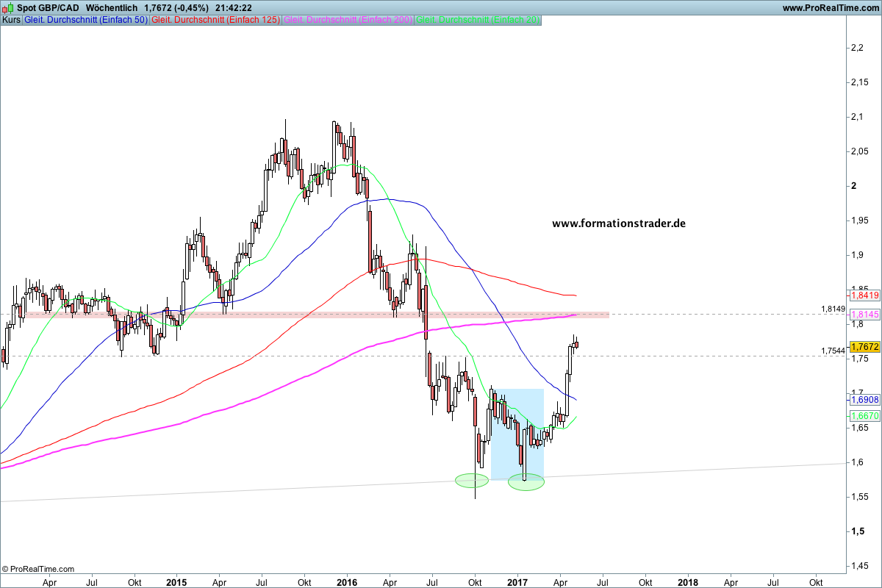Visit the www.ProRealTime.com link at top right
Image resolution: width=882 pixels, height=588 pixels.
830,7
